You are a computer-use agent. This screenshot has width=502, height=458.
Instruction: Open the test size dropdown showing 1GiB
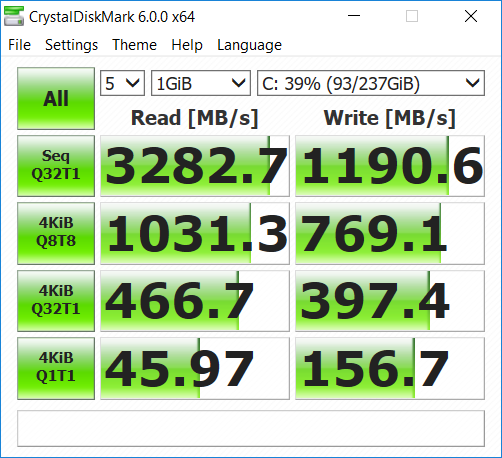pyautogui.click(x=201, y=83)
